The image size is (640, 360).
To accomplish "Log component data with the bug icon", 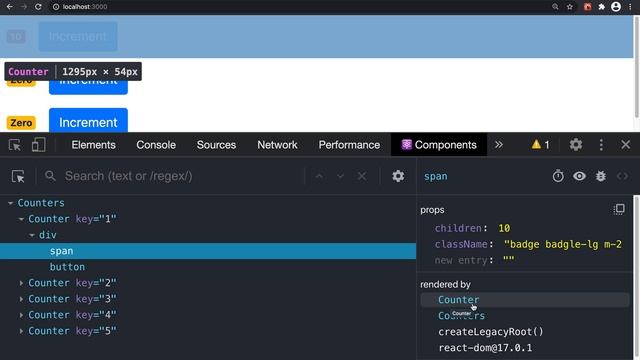I will point(600,176).
